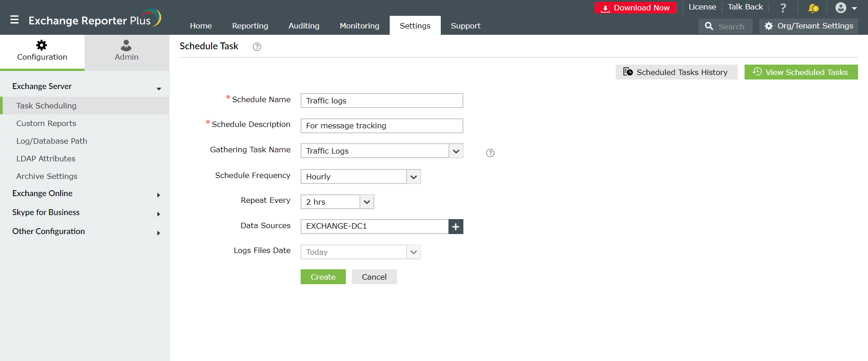Click the Org/Tenant Settings gear icon
Screen dimensions: 868x361
(x=769, y=26)
